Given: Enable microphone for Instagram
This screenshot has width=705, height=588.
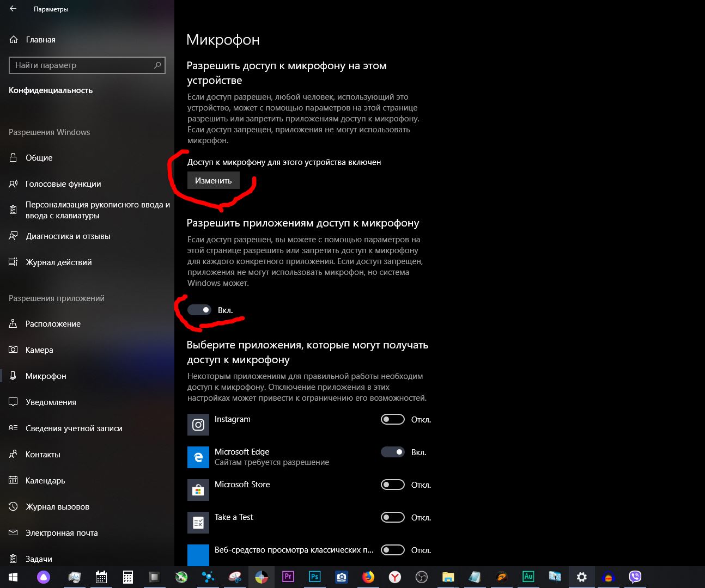Looking at the screenshot, I should (392, 419).
